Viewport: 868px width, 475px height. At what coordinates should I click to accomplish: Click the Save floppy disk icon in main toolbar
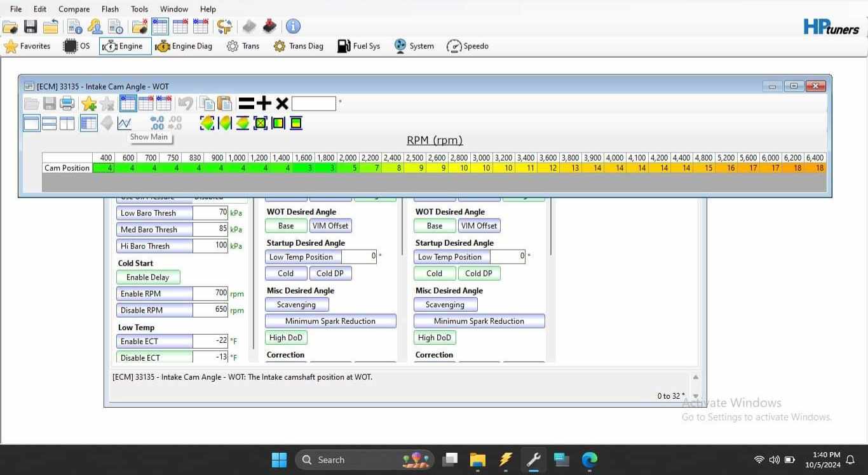point(31,27)
